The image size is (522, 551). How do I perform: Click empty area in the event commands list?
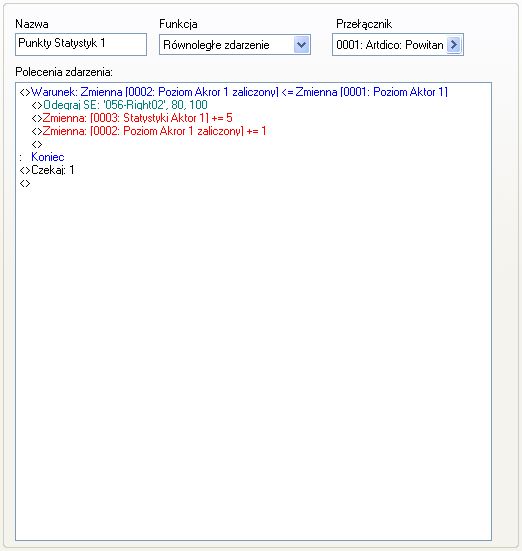[253, 351]
